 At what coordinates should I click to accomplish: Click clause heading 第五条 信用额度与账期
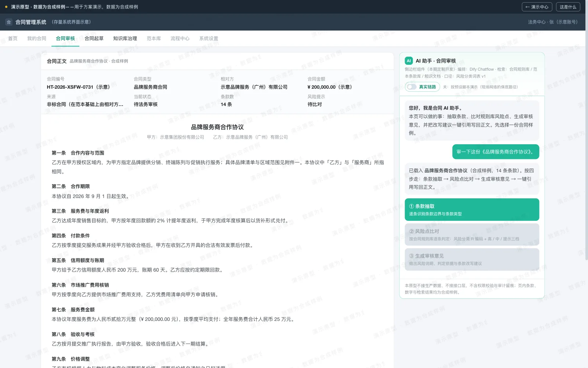[78, 261]
